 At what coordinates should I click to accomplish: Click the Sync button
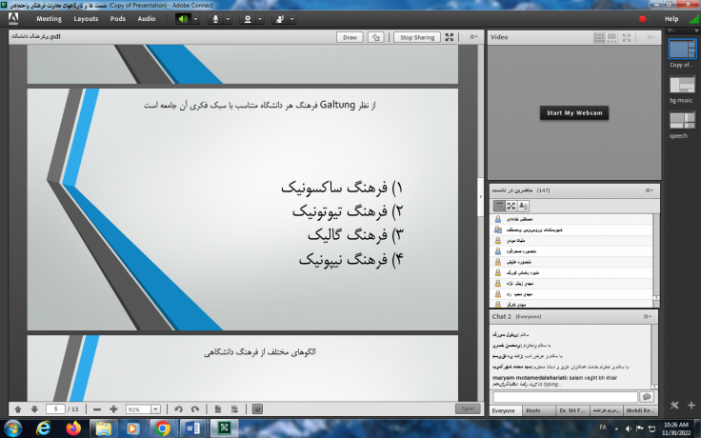tap(468, 409)
